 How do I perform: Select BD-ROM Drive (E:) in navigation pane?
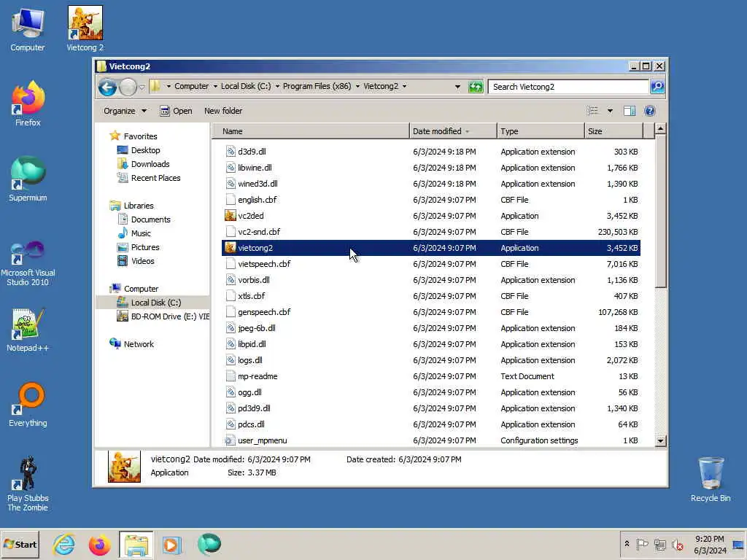163,316
